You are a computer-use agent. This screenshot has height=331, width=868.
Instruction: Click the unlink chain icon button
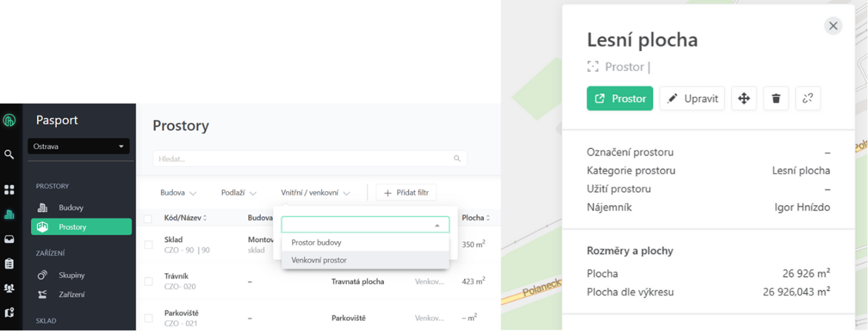(808, 98)
